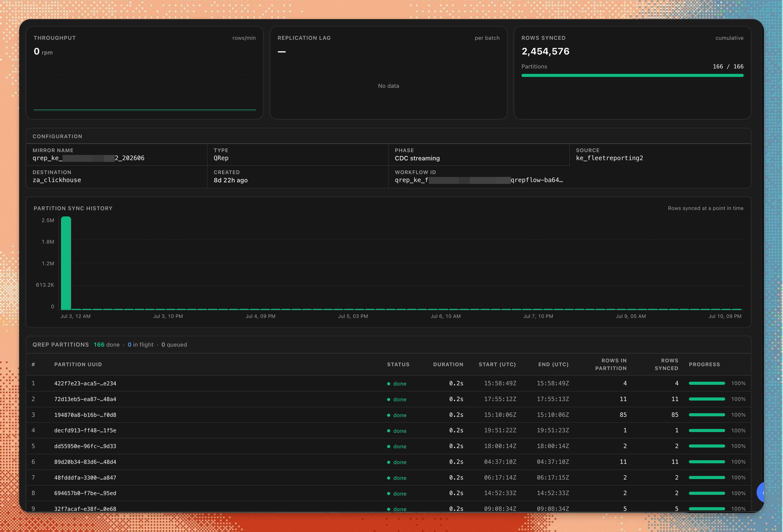Click the CDC streaming phase value

[417, 158]
